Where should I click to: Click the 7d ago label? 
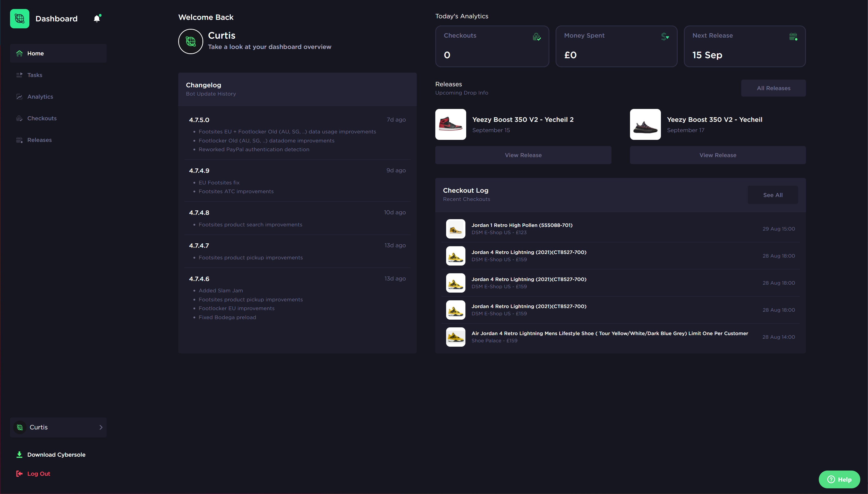pyautogui.click(x=396, y=120)
